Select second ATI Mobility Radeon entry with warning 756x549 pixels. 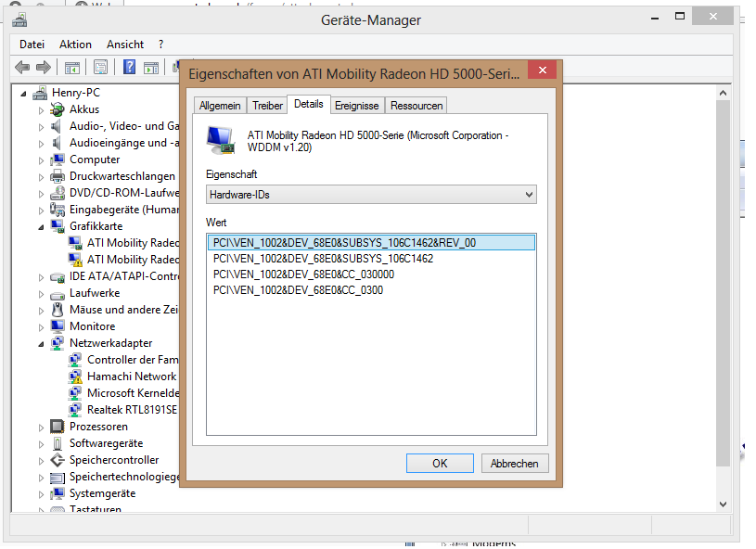(124, 260)
